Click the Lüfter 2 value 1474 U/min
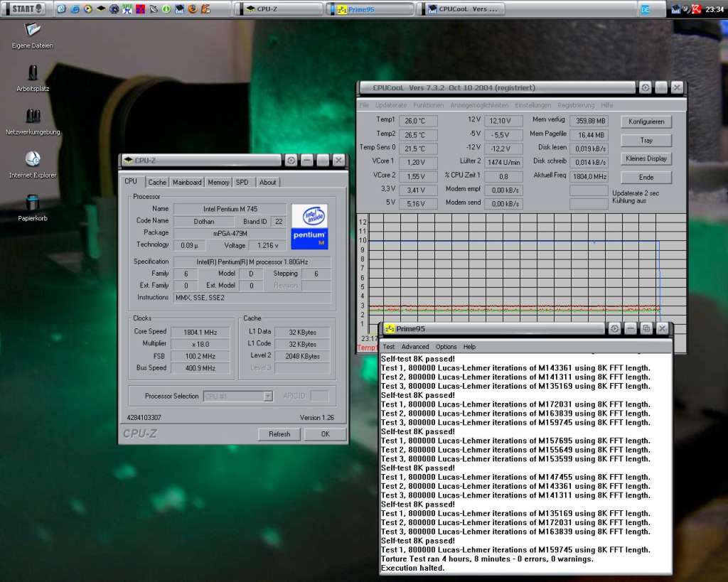The width and height of the screenshot is (728, 582). (504, 163)
